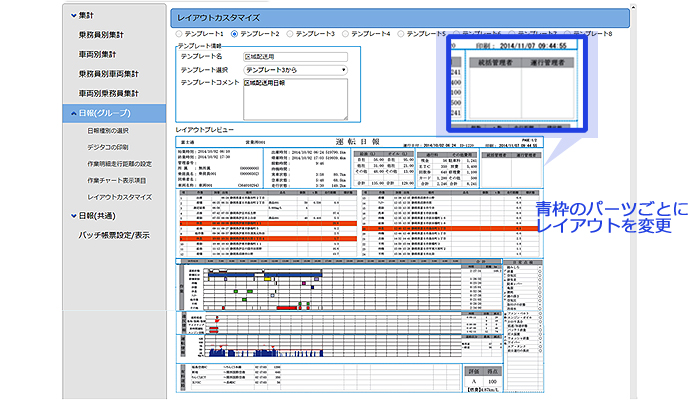700x400 pixels.
Task: Click the レイアウトカスタマイズ page title bar
Action: [x=400, y=18]
